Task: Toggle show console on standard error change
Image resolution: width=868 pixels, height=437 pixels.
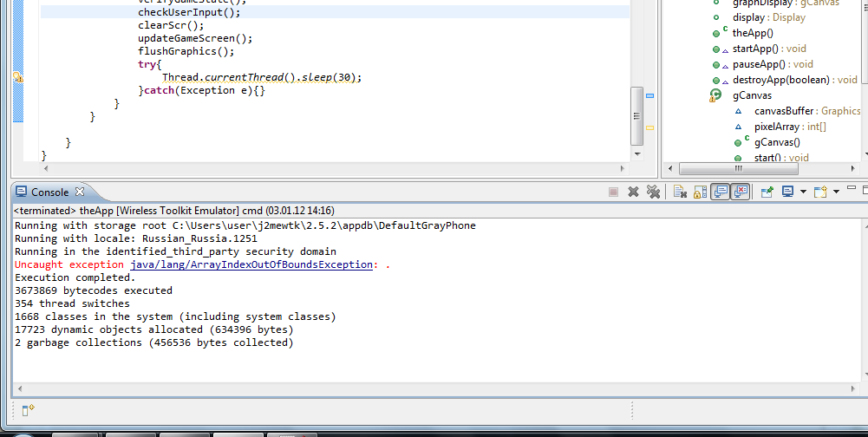Action: click(740, 192)
